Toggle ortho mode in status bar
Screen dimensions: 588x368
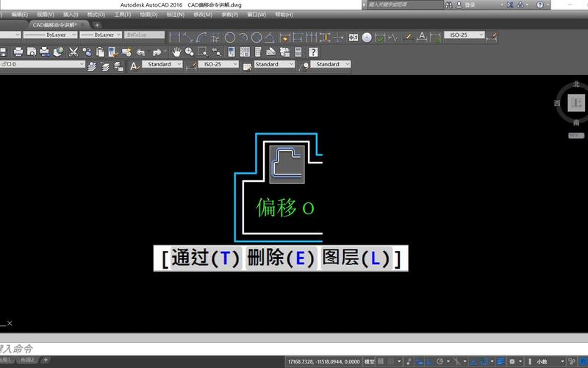429,361
